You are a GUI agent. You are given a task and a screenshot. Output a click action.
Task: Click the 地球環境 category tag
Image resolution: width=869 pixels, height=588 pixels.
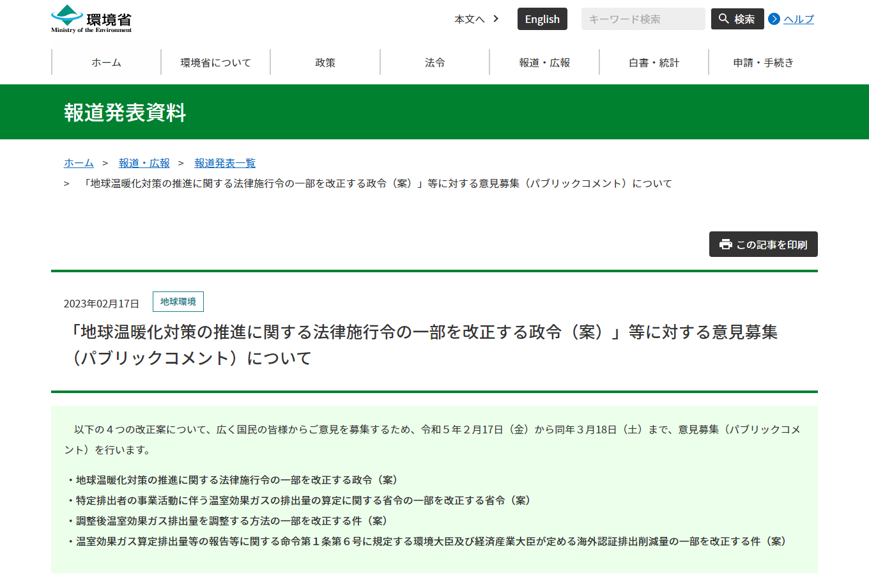(178, 302)
